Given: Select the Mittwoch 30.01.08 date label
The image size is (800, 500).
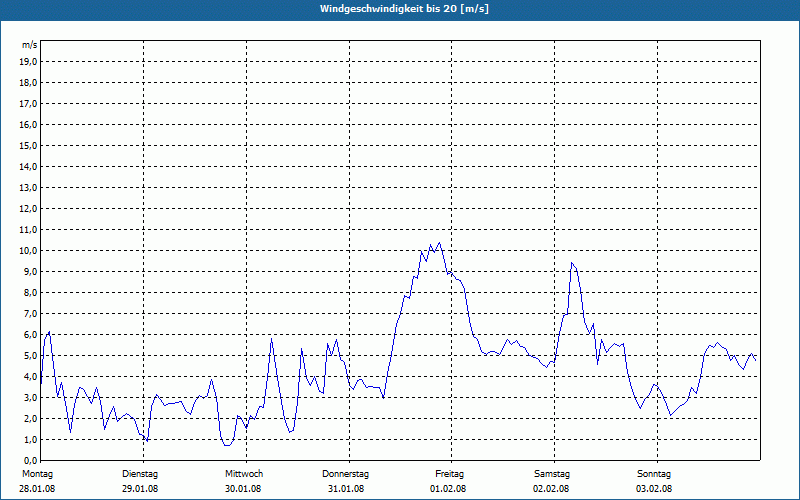Looking at the screenshot, I should click(x=243, y=481).
